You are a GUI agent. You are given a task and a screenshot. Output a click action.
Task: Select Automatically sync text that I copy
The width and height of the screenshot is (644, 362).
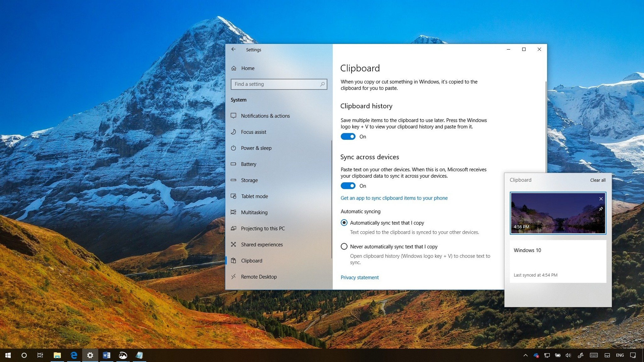344,222
